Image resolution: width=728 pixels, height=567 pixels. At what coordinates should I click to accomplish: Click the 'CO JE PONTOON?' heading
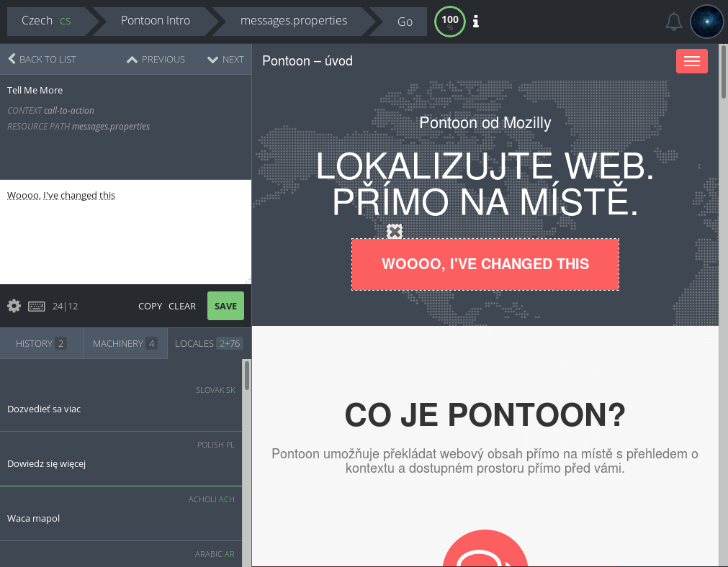[485, 414]
